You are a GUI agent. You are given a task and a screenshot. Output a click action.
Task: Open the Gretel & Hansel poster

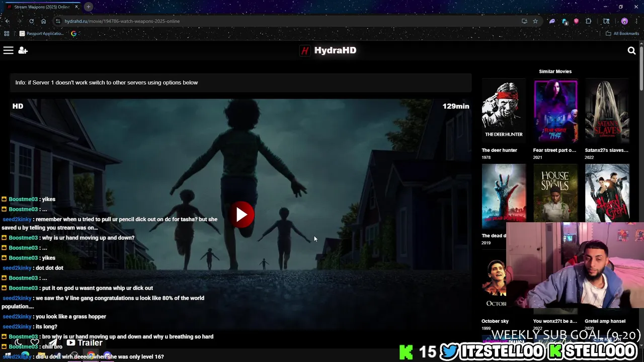607,193
